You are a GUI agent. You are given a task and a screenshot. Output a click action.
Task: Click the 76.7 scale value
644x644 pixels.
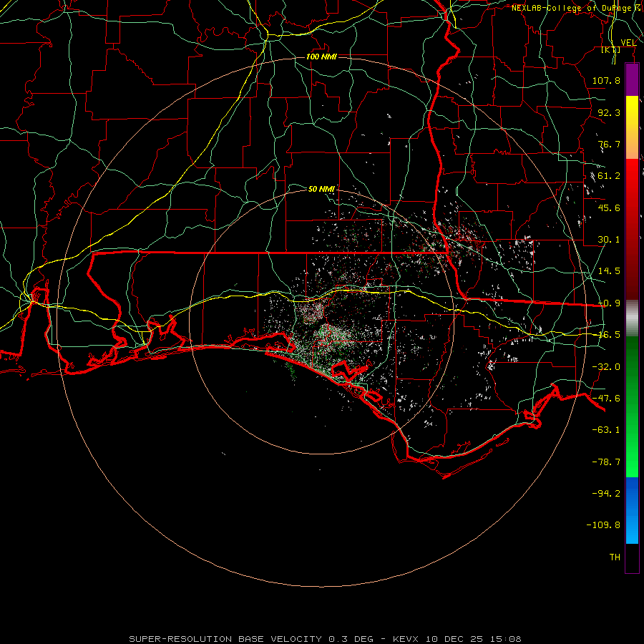click(609, 144)
